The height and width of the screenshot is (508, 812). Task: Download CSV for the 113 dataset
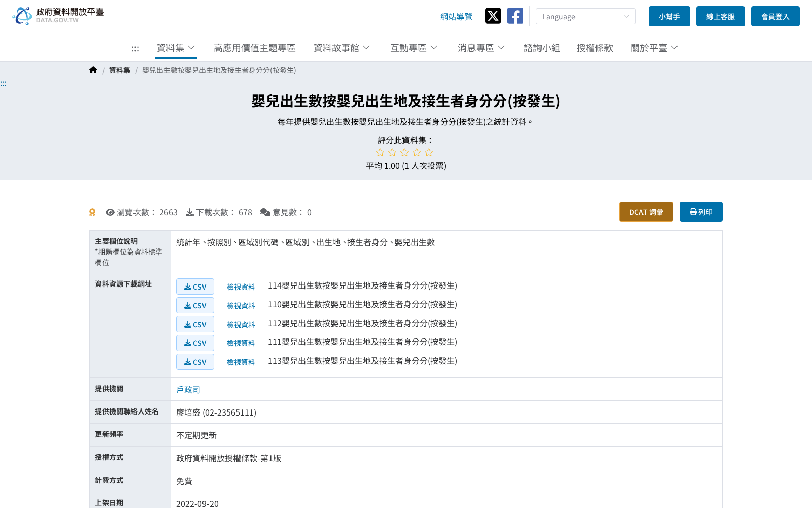point(195,362)
